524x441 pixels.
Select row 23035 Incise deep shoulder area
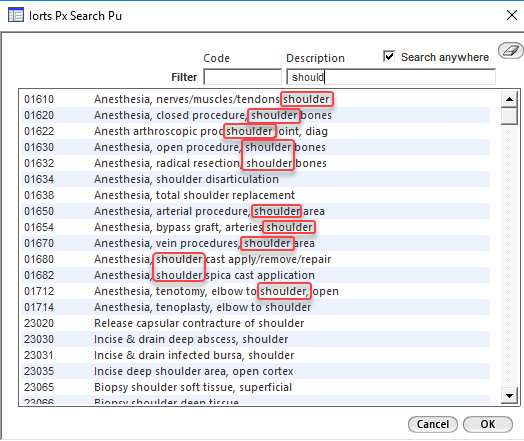pos(255,372)
